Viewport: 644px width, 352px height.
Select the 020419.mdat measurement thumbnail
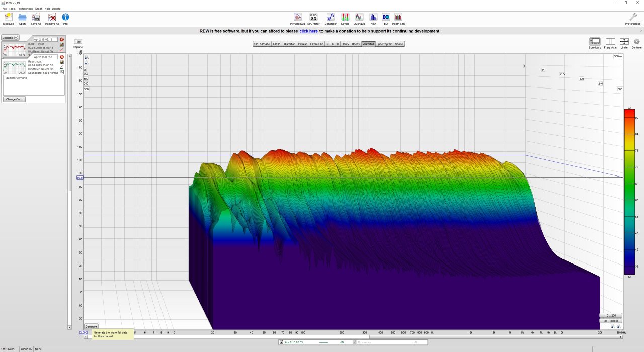(x=15, y=49)
